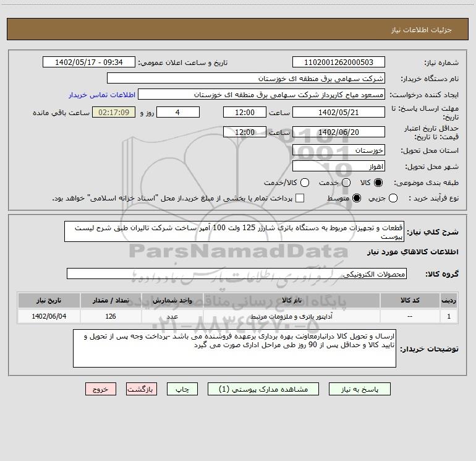The height and width of the screenshot is (461, 476).
Task: Click the item name آداپتور باتری و ملزومات مرتبط
Action: (291, 316)
